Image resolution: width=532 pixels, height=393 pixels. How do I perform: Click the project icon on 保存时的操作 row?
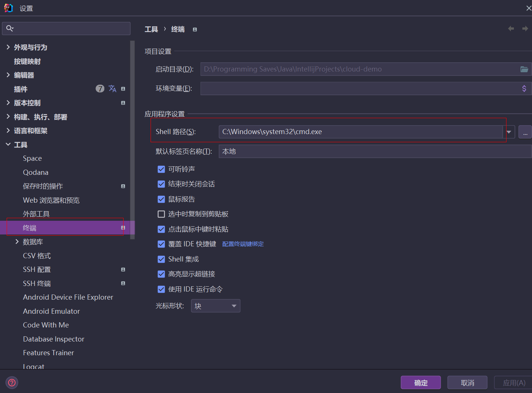[x=123, y=186]
